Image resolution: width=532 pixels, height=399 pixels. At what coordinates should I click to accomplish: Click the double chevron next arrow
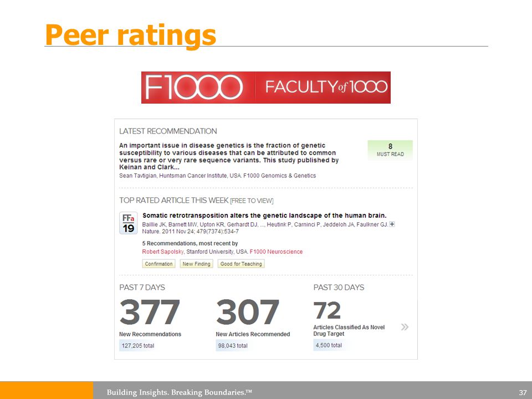[405, 327]
